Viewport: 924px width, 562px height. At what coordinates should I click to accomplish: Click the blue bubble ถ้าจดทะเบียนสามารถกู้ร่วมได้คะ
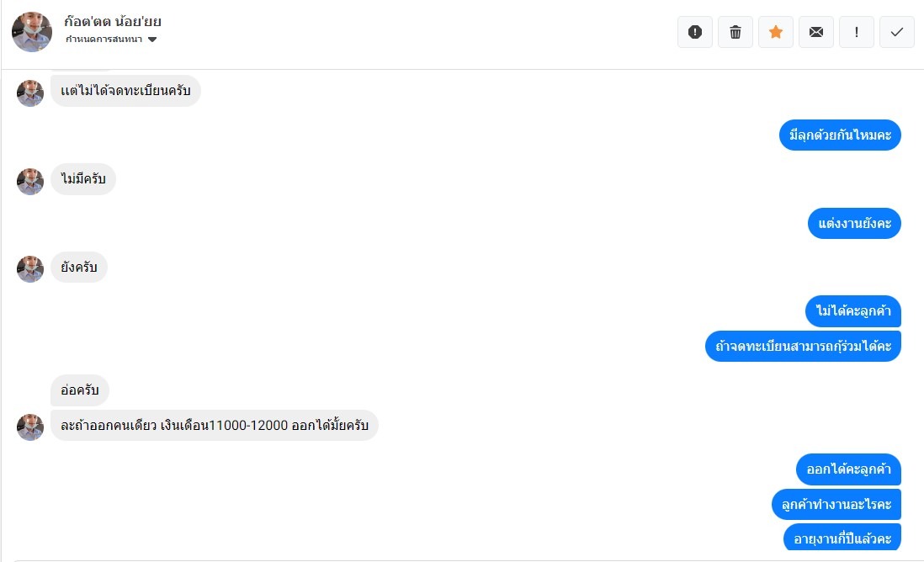click(x=803, y=346)
